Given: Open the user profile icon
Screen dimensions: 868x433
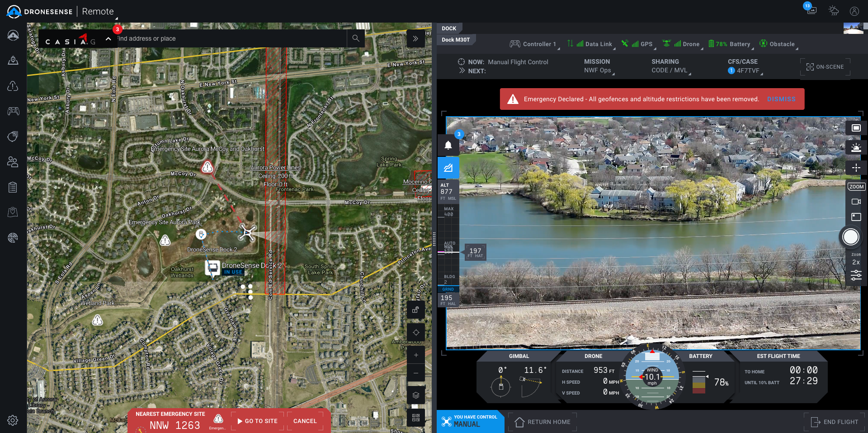Looking at the screenshot, I should [854, 11].
